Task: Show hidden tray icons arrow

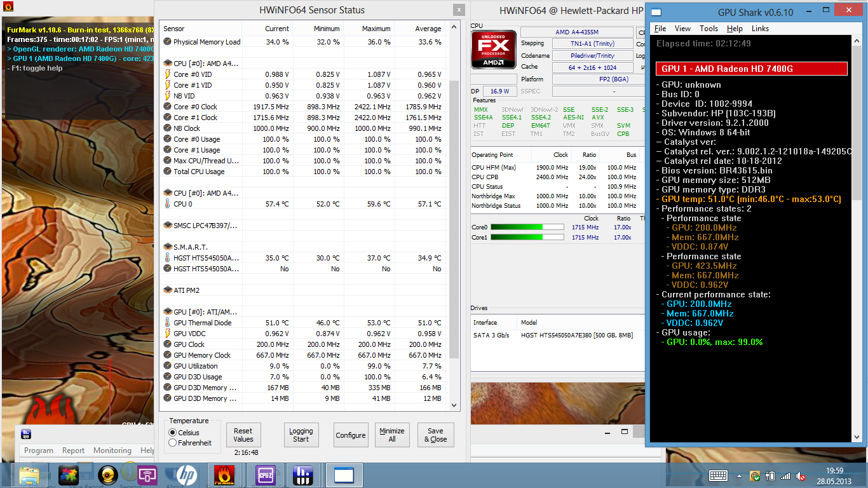Action: click(x=739, y=476)
